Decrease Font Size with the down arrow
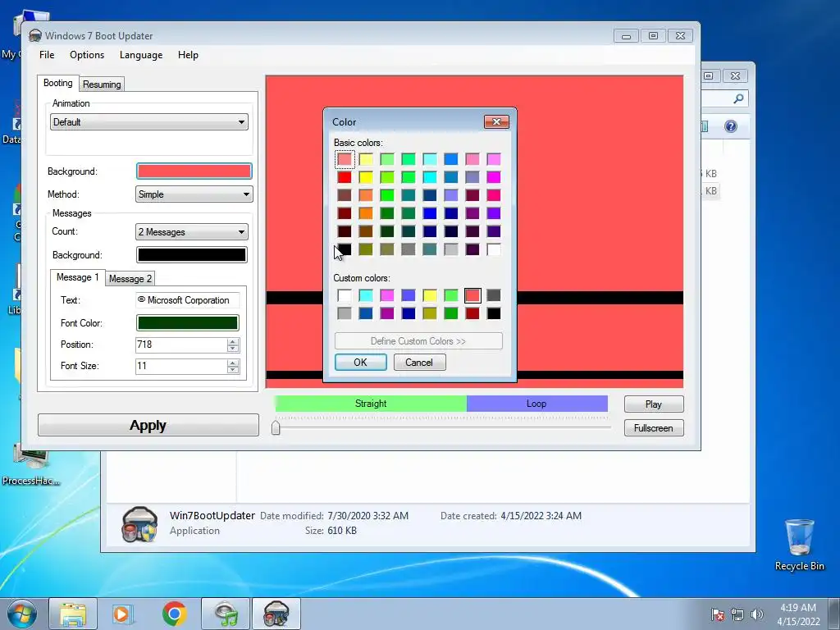Screen dimensions: 840x630 pos(233,370)
